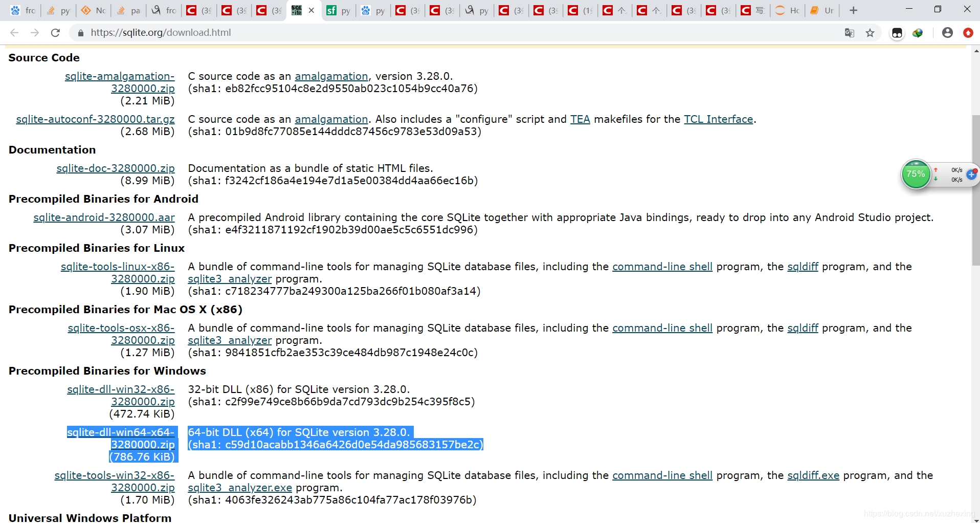Switch to the green 'sf' py tab

(339, 10)
